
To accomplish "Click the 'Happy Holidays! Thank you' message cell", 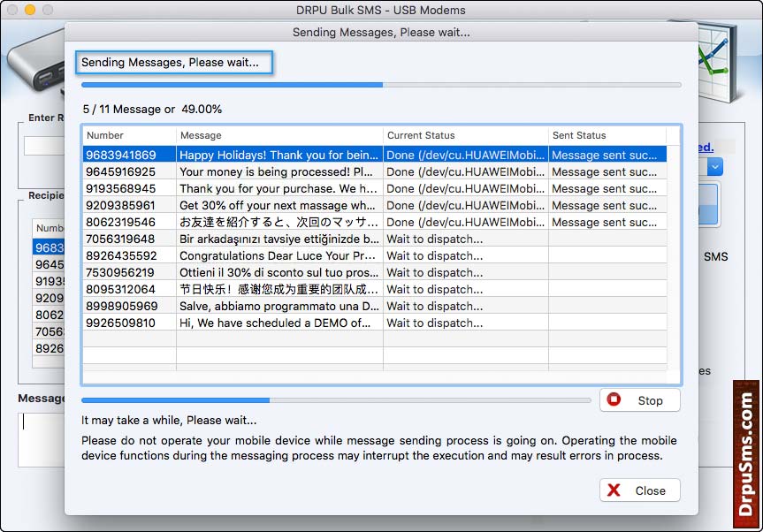I will (278, 155).
